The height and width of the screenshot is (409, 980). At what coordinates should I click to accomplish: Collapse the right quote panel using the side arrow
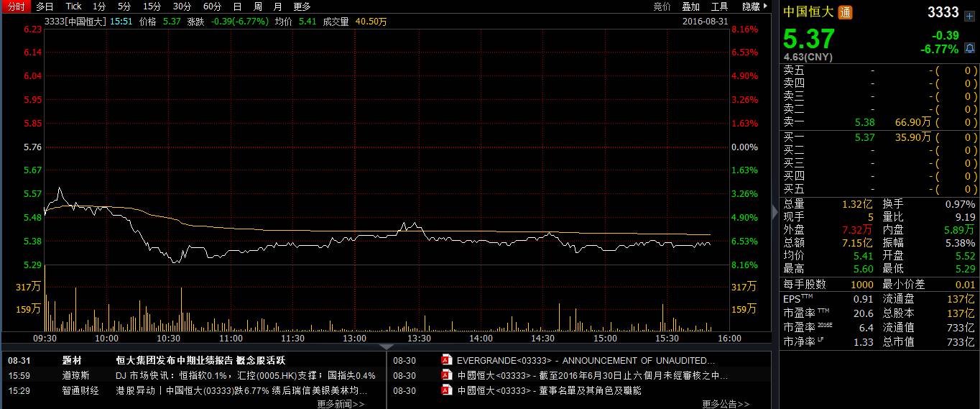(775, 212)
